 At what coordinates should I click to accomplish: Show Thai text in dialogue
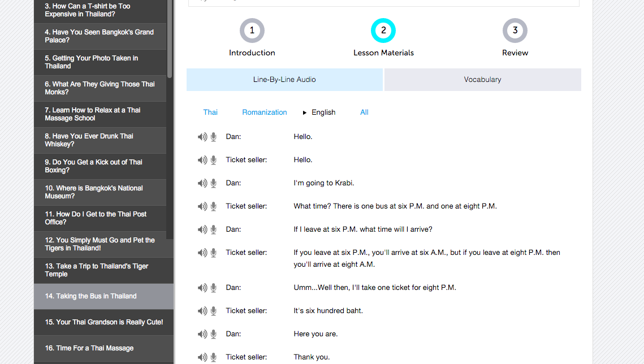tap(210, 112)
